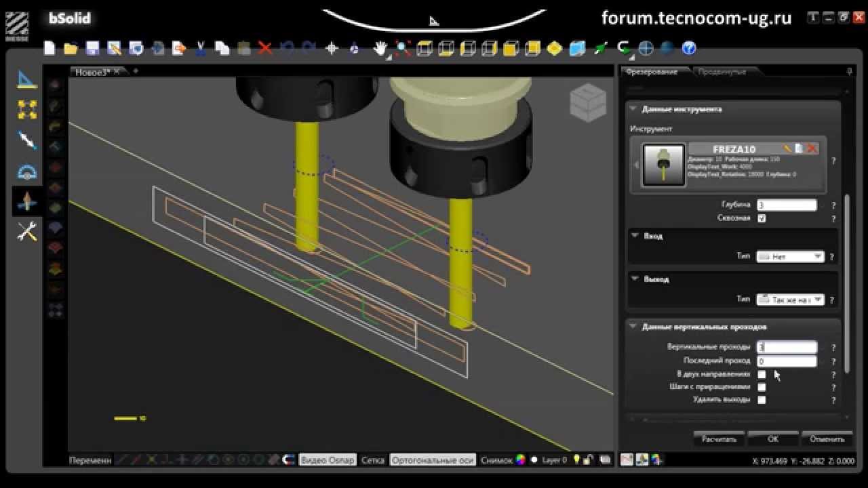Select the Новое3* document tab
The height and width of the screenshot is (488, 868).
[93, 72]
